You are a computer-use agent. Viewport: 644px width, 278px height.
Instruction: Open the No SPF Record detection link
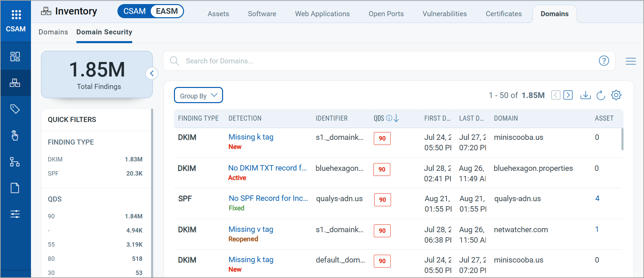point(268,198)
